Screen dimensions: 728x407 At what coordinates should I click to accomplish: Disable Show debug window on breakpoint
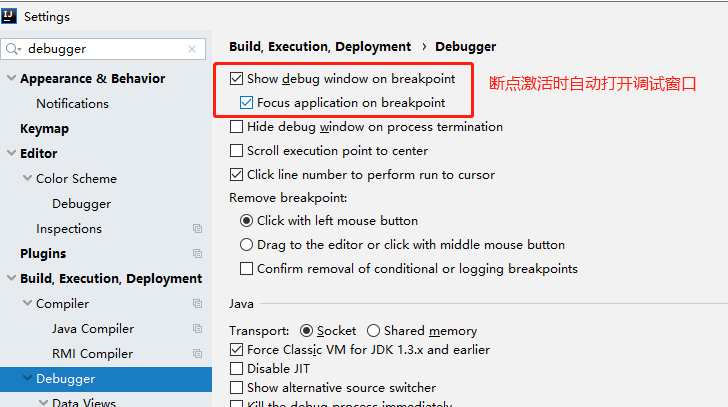(x=236, y=78)
